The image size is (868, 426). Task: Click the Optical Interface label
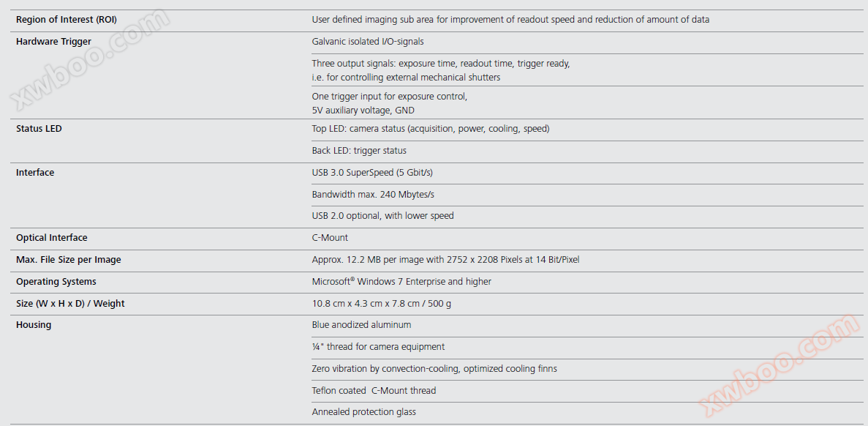tap(51, 238)
